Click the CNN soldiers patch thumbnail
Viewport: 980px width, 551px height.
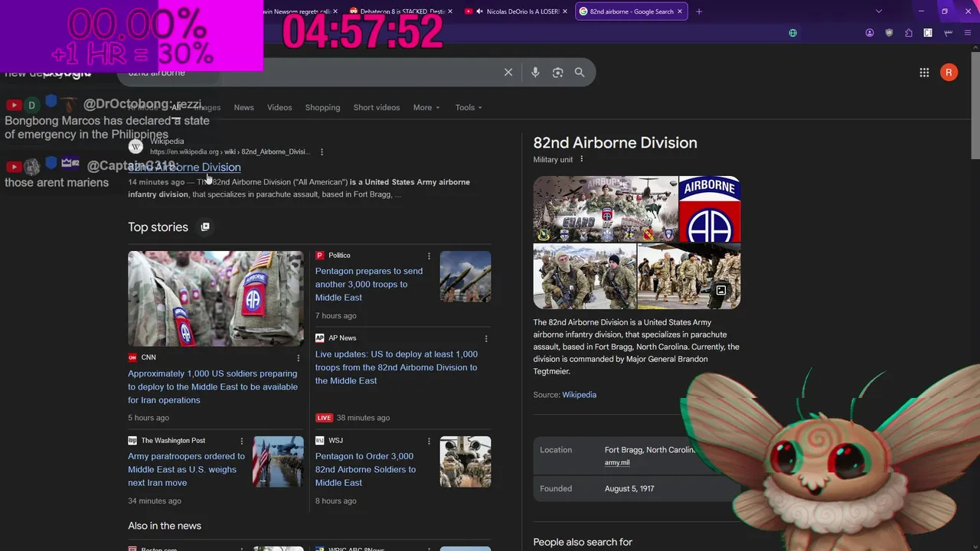(x=216, y=298)
